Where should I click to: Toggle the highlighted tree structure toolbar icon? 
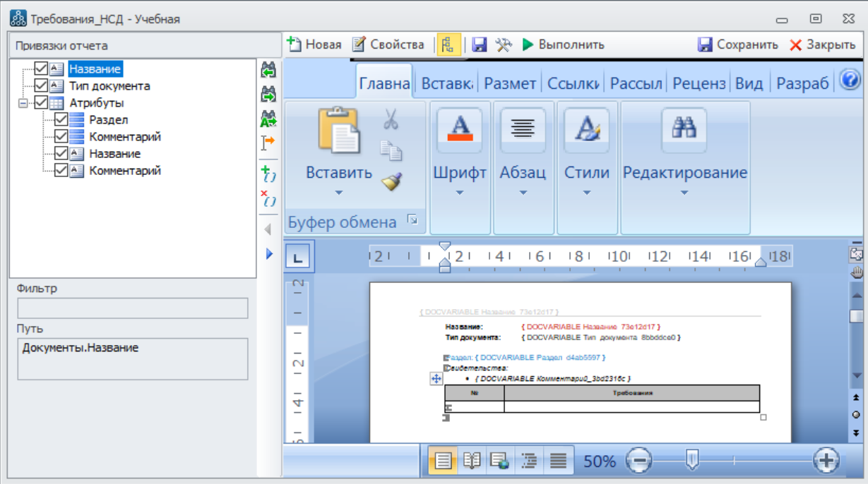pos(448,44)
